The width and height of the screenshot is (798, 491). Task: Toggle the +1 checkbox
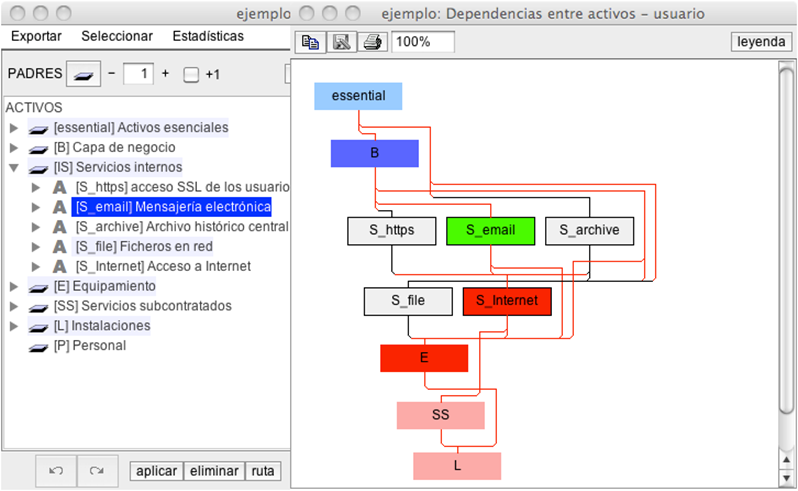click(x=191, y=75)
